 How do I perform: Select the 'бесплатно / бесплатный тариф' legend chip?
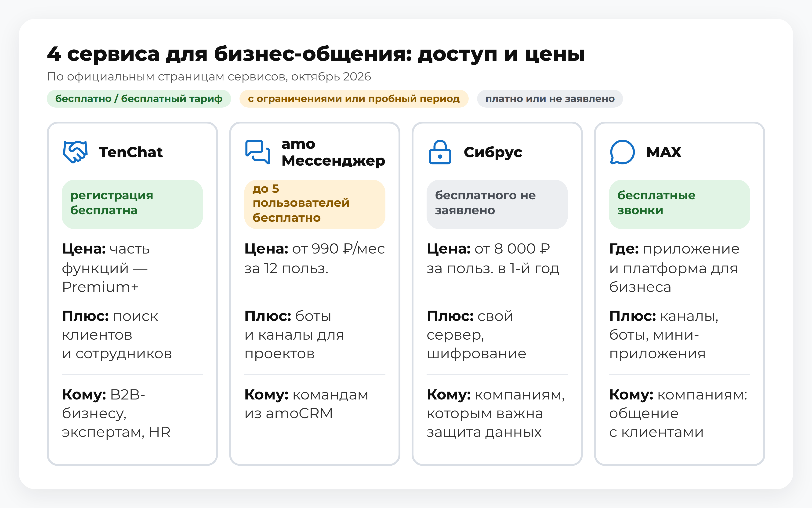pos(139,98)
